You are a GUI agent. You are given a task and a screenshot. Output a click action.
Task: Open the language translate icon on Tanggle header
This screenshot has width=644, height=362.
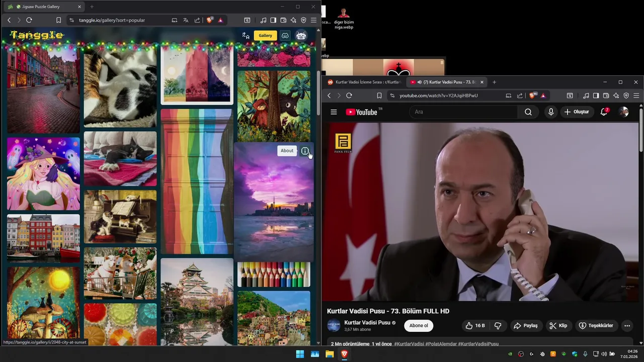246,35
